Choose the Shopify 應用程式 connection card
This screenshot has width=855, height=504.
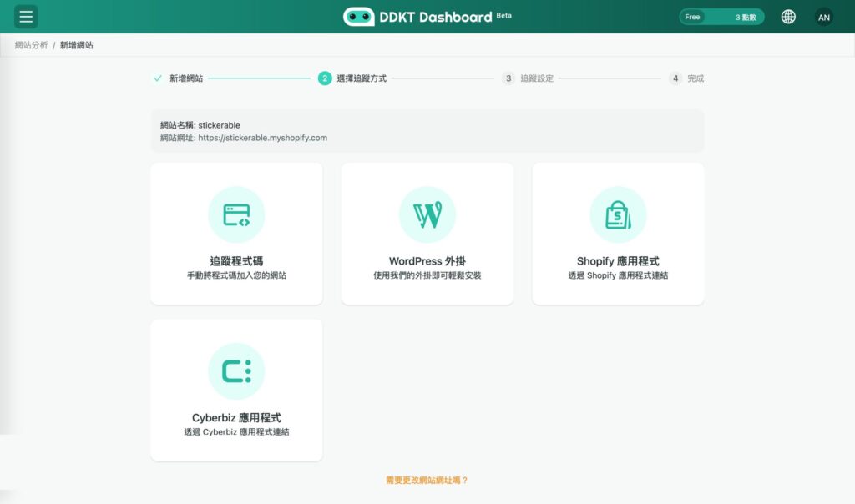(x=618, y=234)
